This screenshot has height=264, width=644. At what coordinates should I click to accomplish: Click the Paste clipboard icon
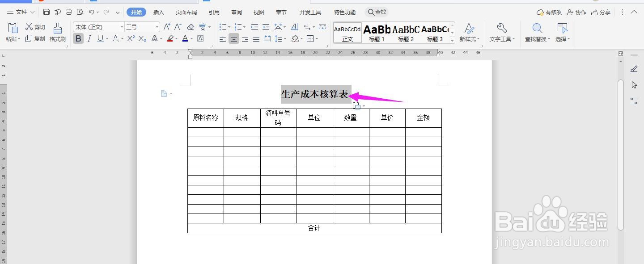click(x=13, y=29)
